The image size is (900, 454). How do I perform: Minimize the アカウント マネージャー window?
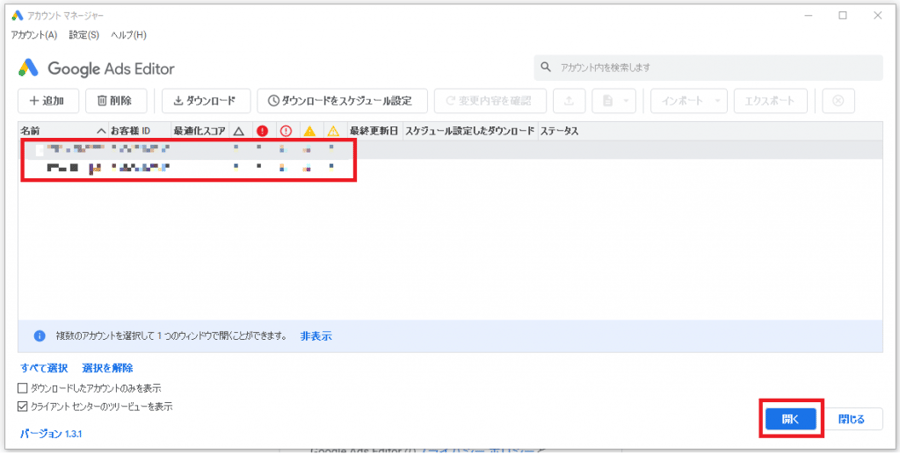[808, 15]
